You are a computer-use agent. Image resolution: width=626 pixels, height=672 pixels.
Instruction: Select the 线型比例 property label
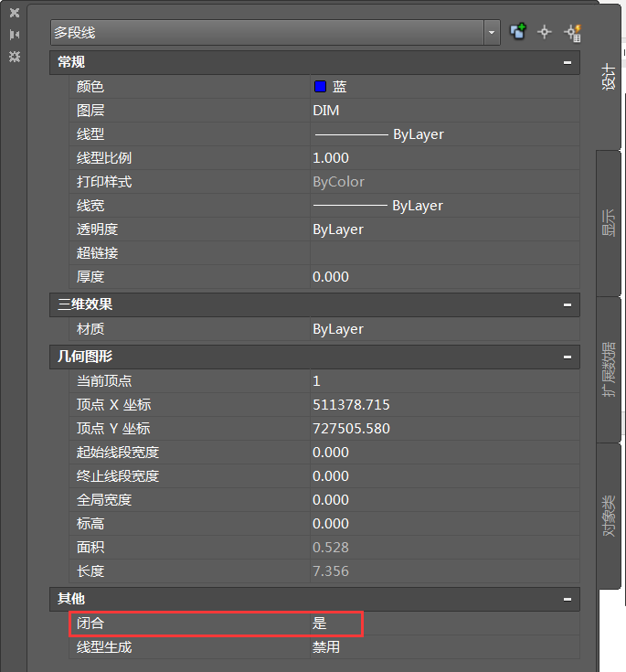click(104, 158)
